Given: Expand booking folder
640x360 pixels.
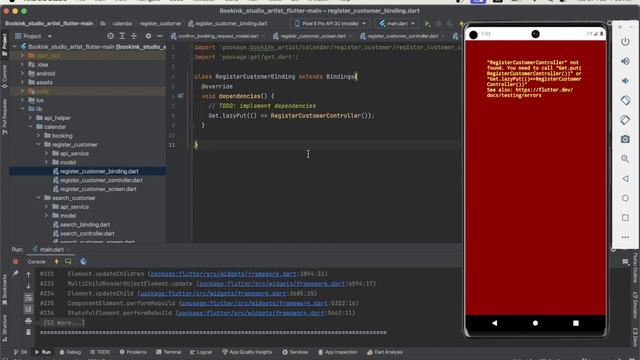Looking at the screenshot, I should point(38,136).
